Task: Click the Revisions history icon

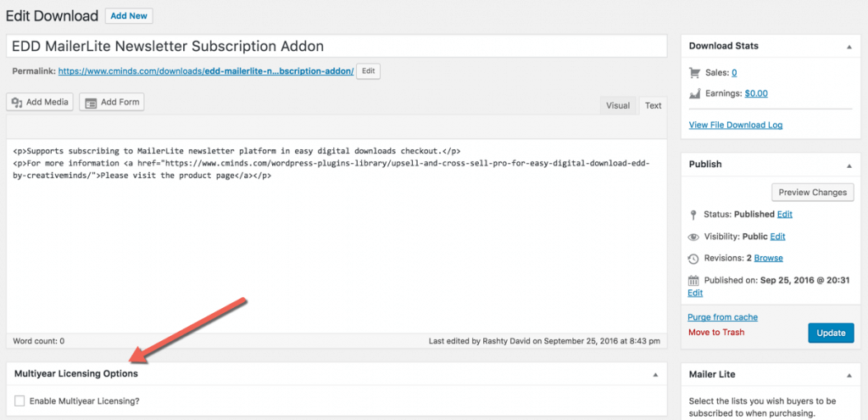Action: pyautogui.click(x=693, y=258)
